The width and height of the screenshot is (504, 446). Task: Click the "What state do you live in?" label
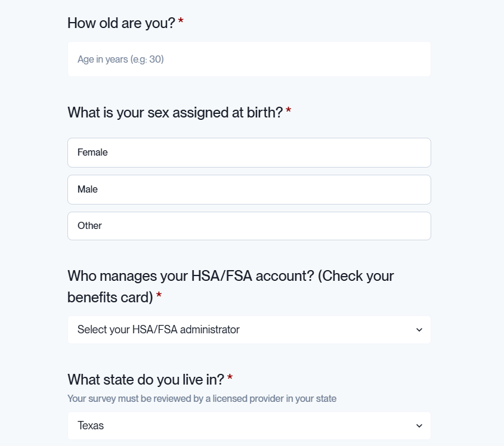click(146, 379)
